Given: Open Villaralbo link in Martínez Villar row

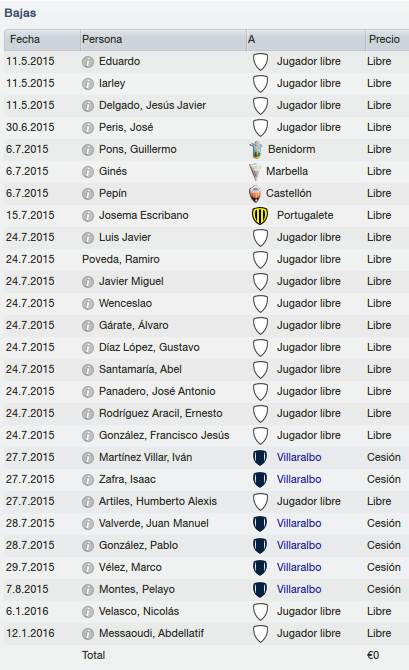Looking at the screenshot, I should (299, 457).
